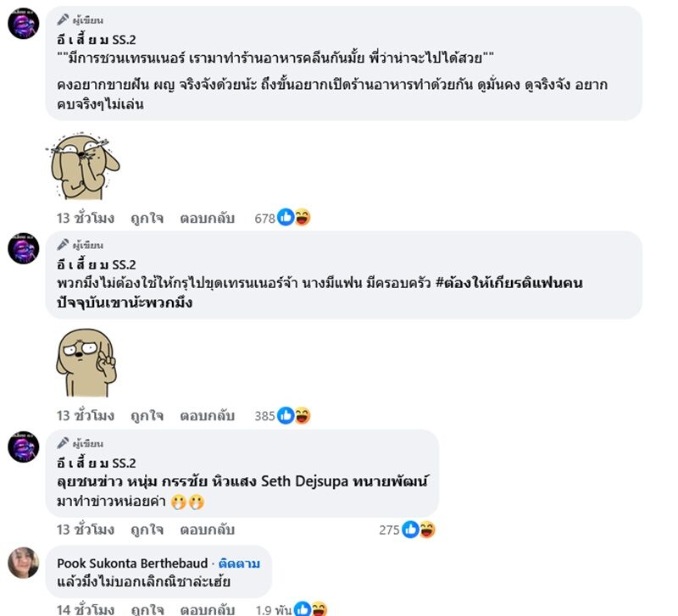This screenshot has width=678, height=616.
Task: Click the blue like icon beside 678
Action: (286, 218)
